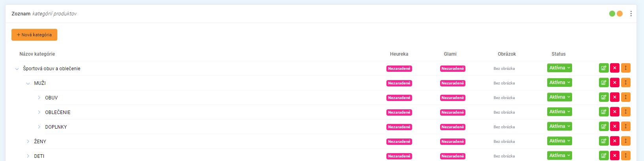Expand the ŽENY category branch
This screenshot has height=161, width=644.
coord(28,141)
